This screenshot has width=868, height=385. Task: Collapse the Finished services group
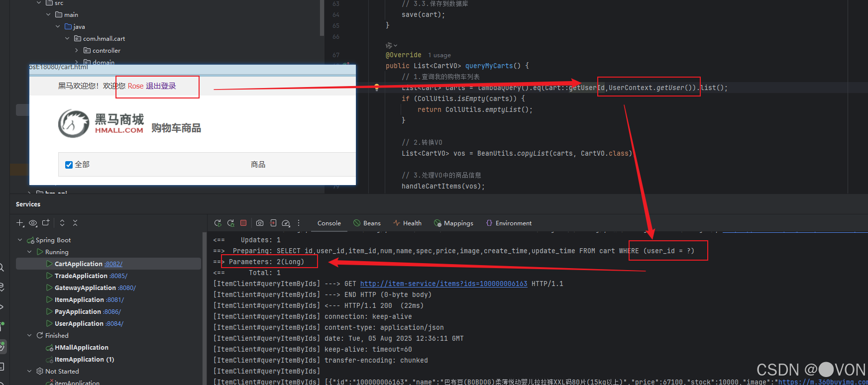click(29, 335)
